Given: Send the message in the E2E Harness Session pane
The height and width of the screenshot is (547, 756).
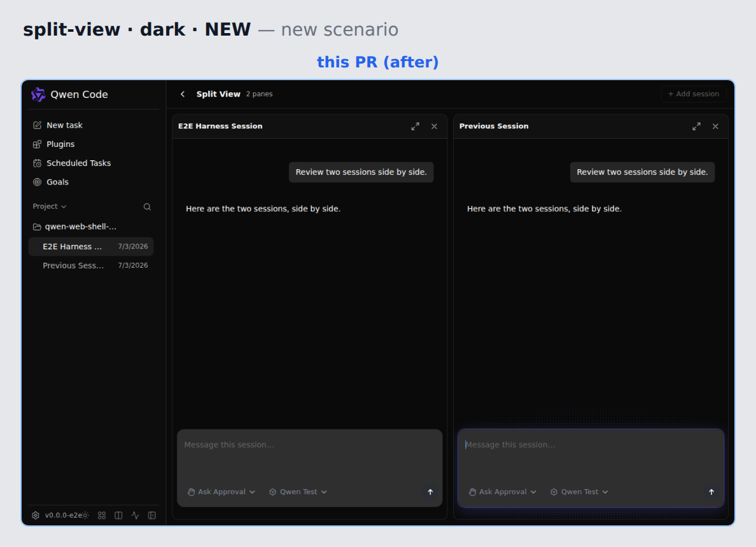Looking at the screenshot, I should [x=430, y=492].
